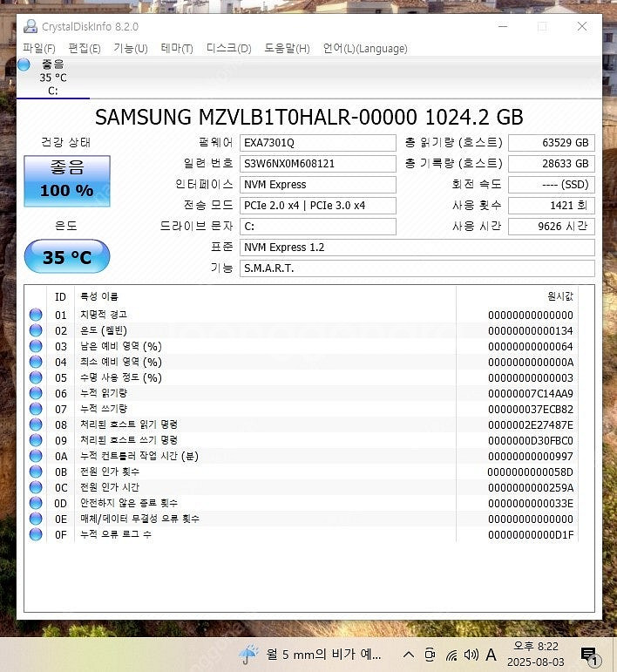Click the ID column header
The width and height of the screenshot is (617, 672).
pyautogui.click(x=60, y=296)
